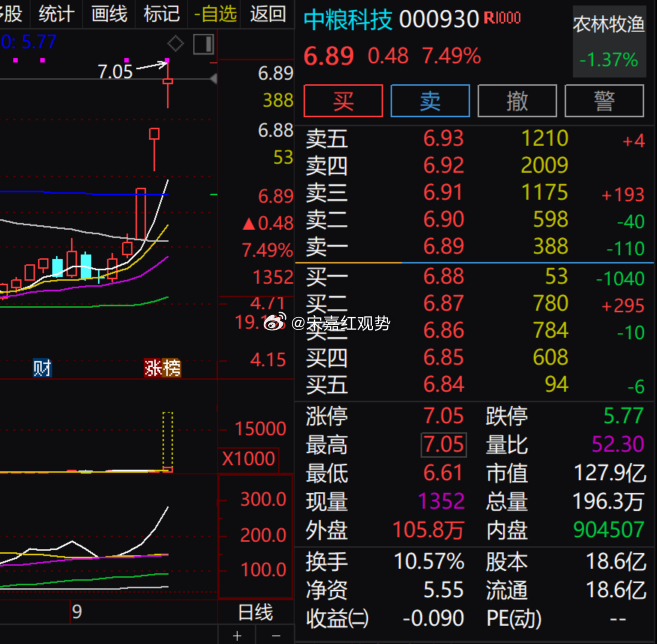Click the dashed yellow latest volume bar
The height and width of the screenshot is (644, 657).
click(x=168, y=442)
